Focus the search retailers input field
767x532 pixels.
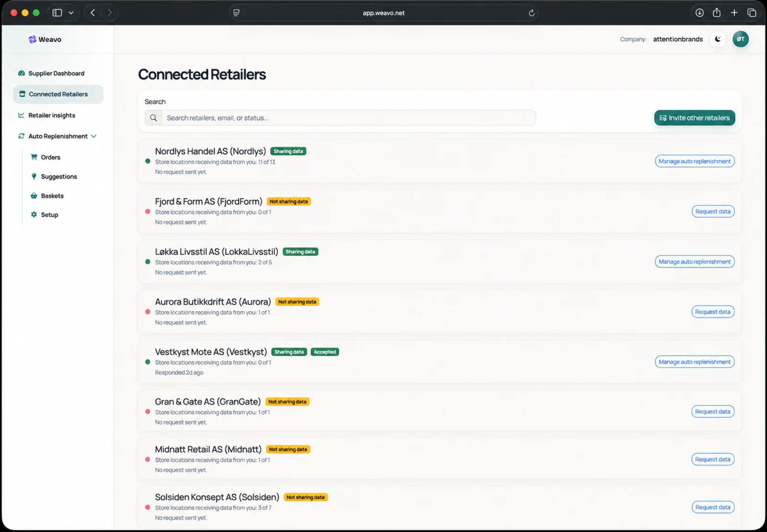pos(349,118)
